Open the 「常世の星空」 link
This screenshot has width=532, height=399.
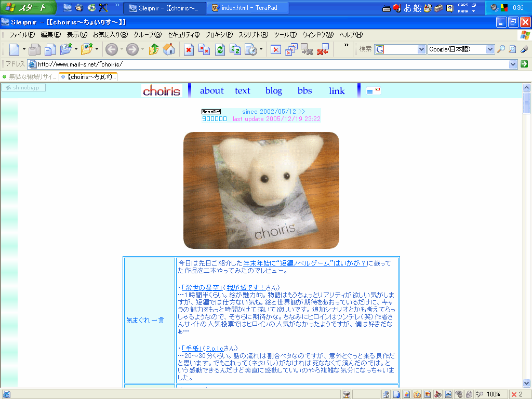click(x=202, y=287)
